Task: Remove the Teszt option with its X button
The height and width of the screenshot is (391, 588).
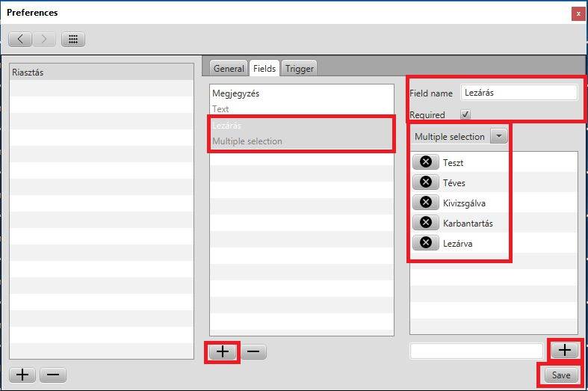Action: pos(426,162)
